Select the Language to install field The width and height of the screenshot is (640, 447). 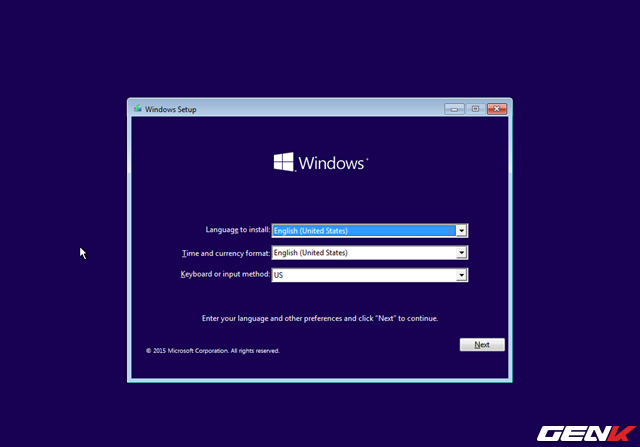pos(369,231)
